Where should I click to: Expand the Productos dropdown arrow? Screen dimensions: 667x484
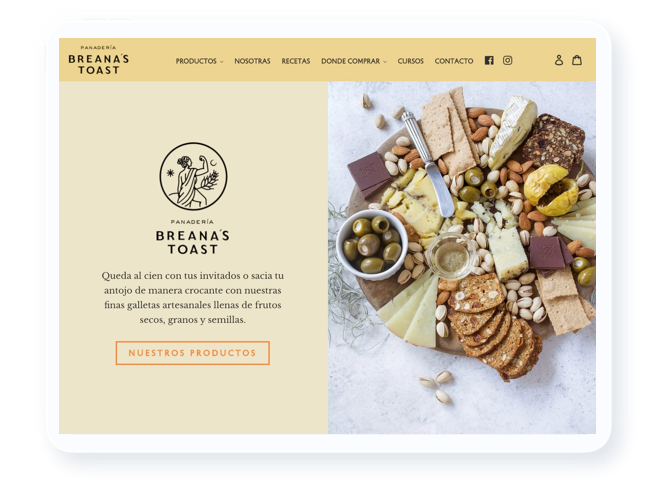pyautogui.click(x=222, y=62)
